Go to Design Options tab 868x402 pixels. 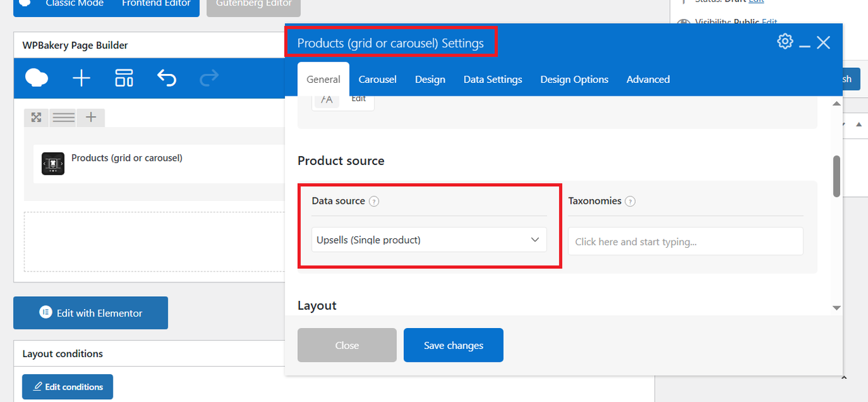(574, 79)
